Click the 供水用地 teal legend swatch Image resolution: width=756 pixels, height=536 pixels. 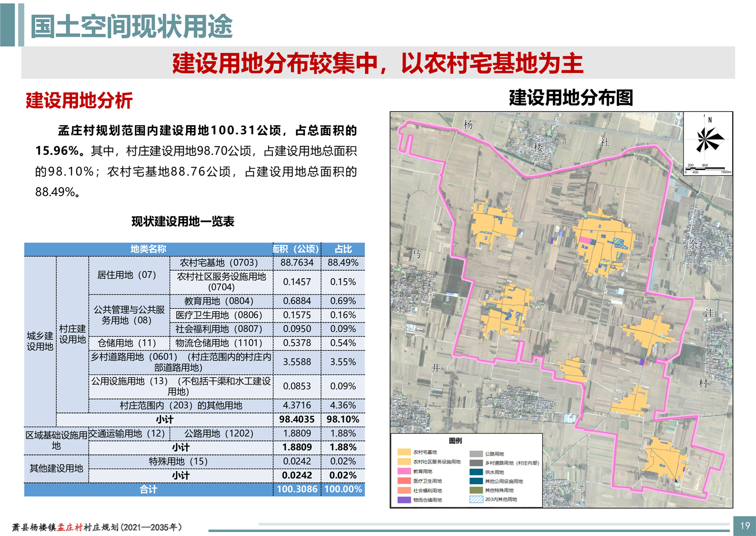pyautogui.click(x=476, y=472)
